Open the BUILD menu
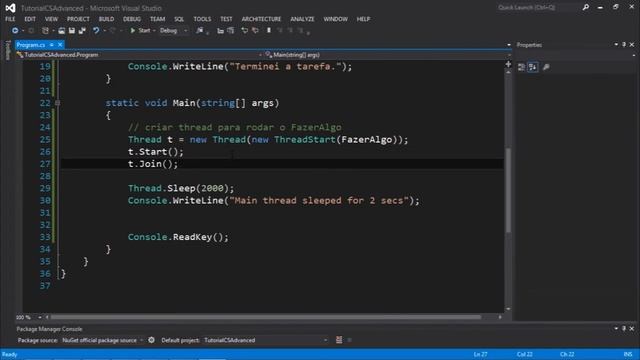This screenshot has height=360, width=640. pos(106,19)
